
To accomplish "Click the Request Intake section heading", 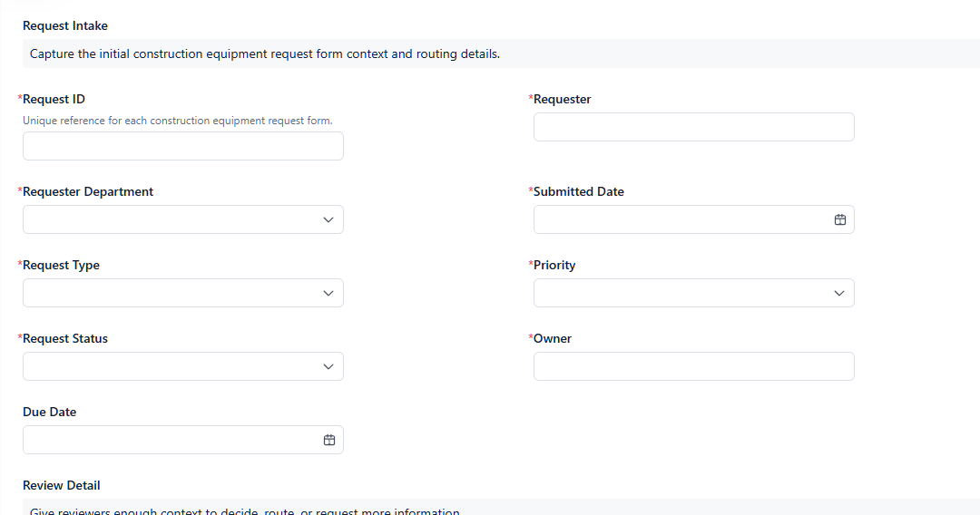I will click(x=65, y=25).
